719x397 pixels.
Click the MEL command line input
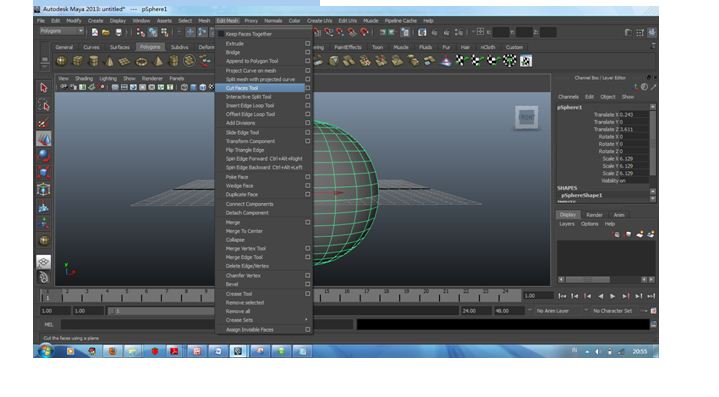(207, 325)
